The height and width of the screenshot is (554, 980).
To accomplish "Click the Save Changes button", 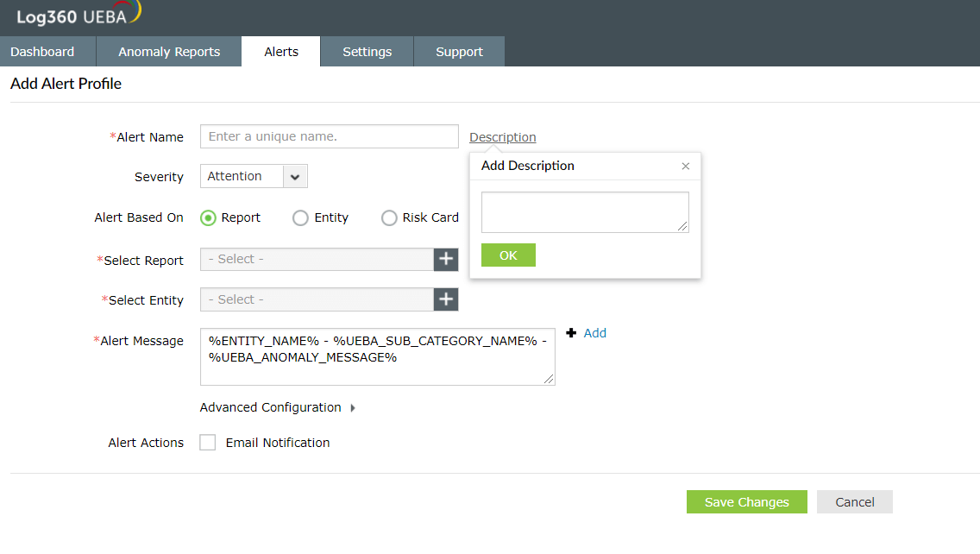I will tap(746, 502).
